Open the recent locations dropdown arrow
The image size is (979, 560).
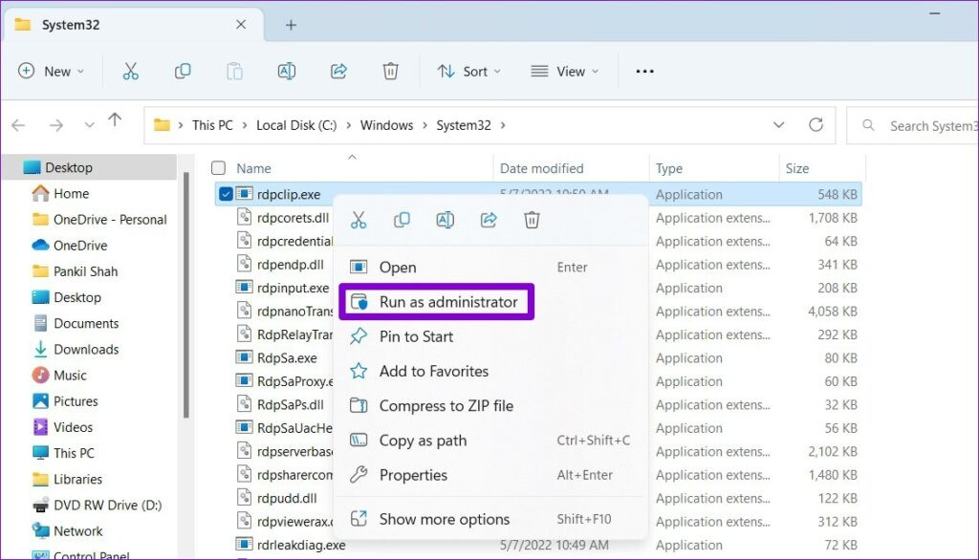89,125
